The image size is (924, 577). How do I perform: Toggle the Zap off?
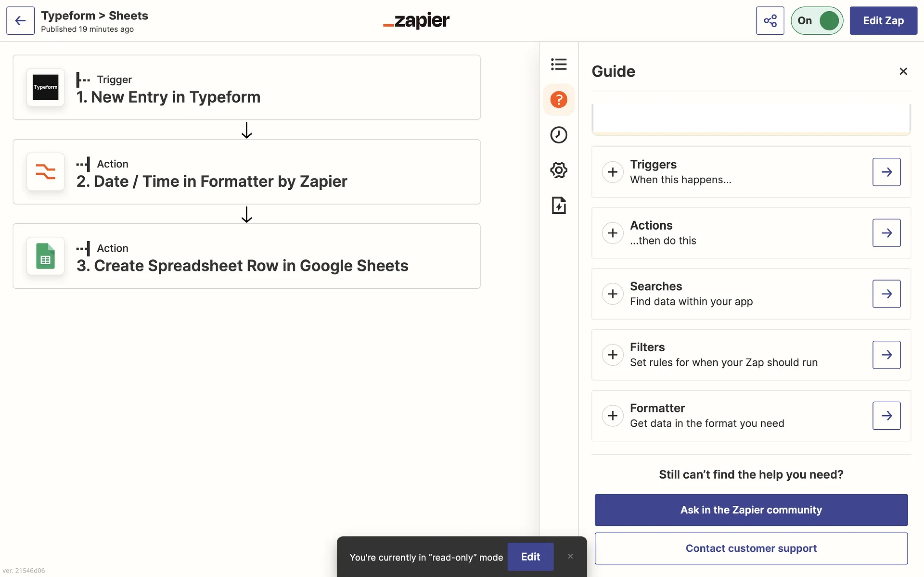click(x=817, y=20)
